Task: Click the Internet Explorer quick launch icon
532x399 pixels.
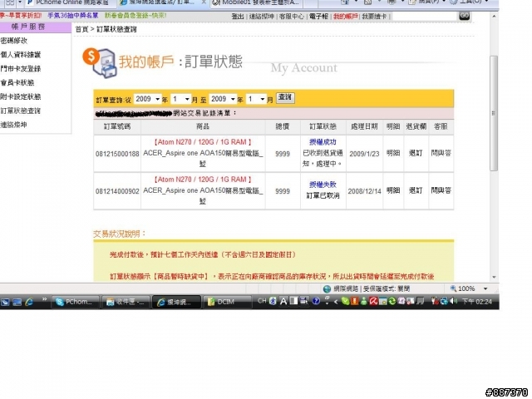Action: pos(29,302)
